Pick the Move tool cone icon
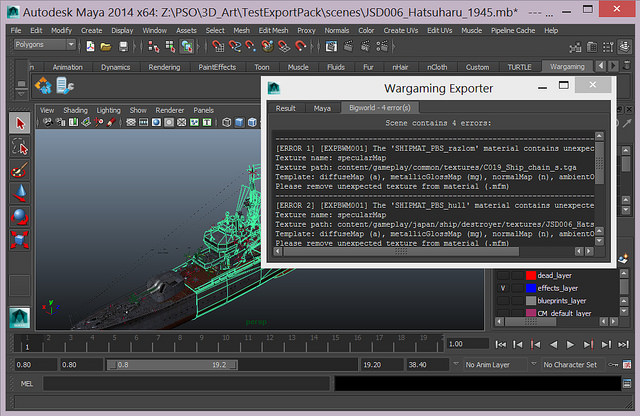This screenshot has width=640, height=416. (19, 193)
